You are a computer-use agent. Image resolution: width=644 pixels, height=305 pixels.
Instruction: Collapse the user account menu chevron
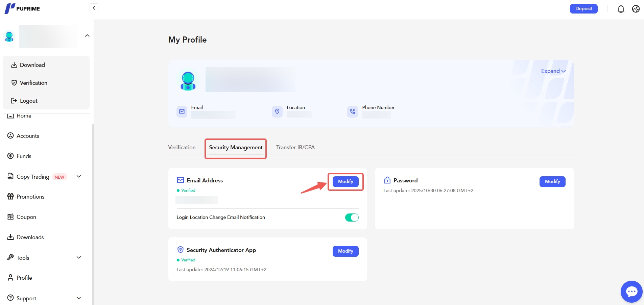coord(87,36)
